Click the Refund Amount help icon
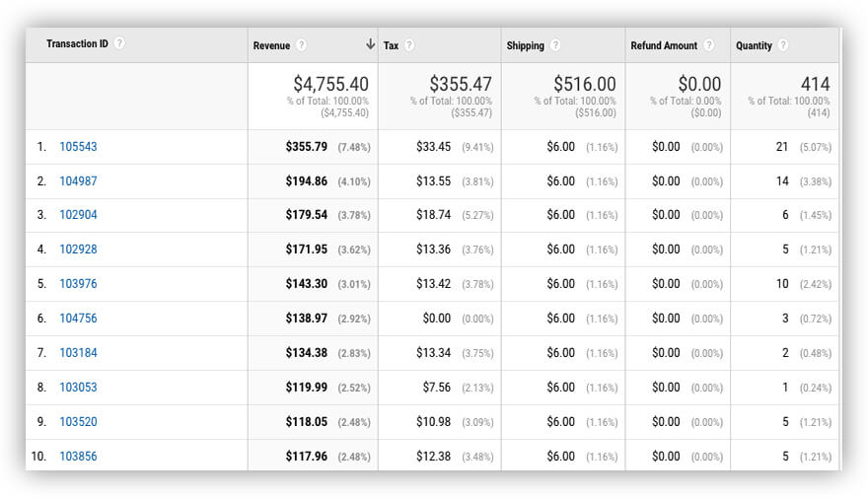This screenshot has height=498, width=868. [709, 45]
